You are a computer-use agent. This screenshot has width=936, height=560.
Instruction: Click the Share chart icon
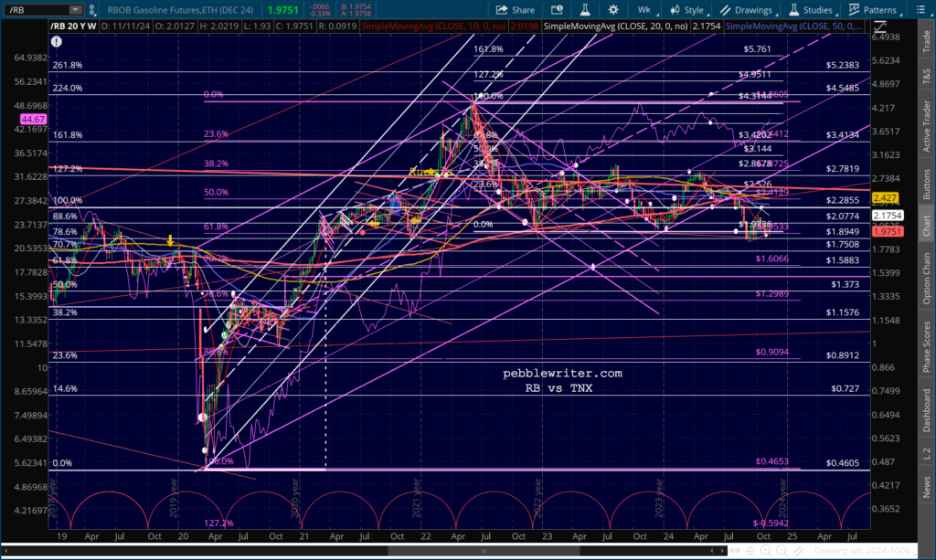pyautogui.click(x=516, y=9)
